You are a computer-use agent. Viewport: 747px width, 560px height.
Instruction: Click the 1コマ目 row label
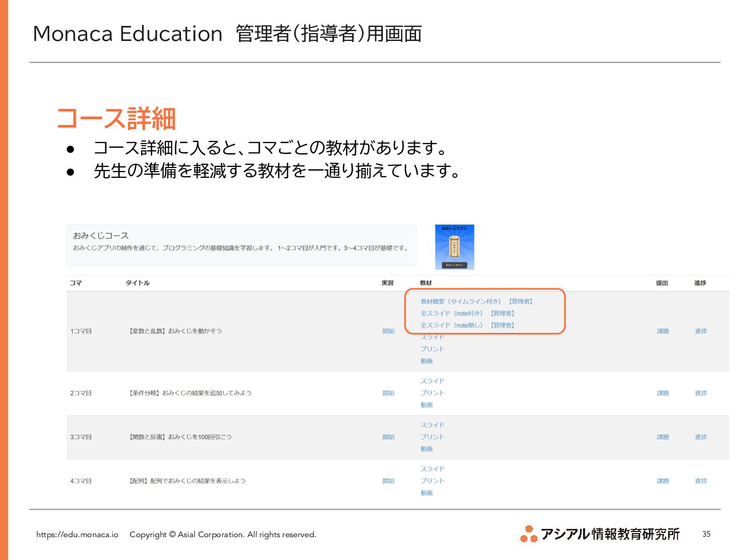point(81,331)
